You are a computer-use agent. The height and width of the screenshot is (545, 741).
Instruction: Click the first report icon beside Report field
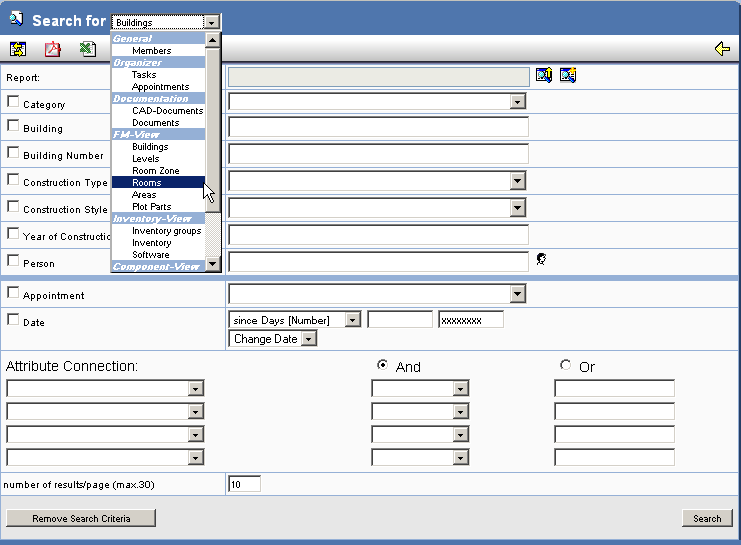click(x=543, y=75)
